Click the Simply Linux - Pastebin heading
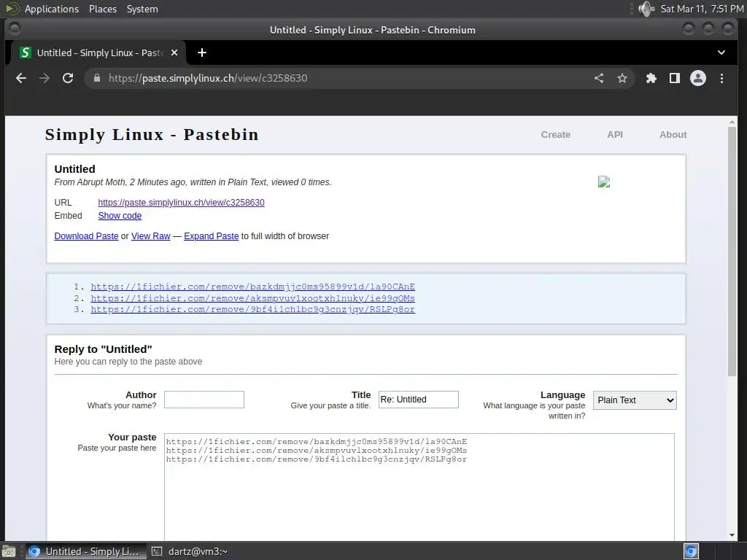 pyautogui.click(x=152, y=135)
